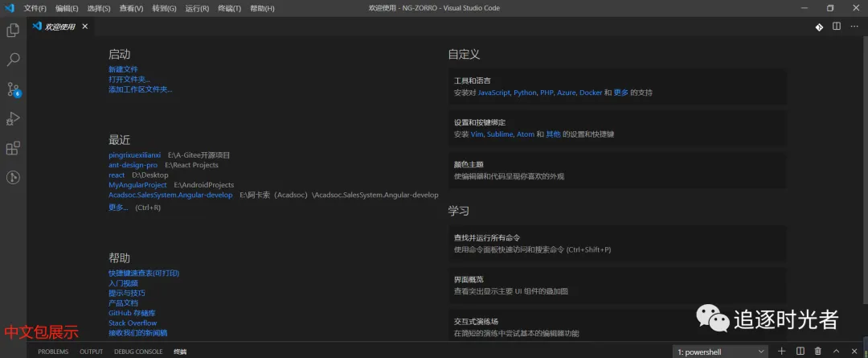Screen dimensions: 868x358
Task: Click the 工具和语言 heading
Action: pos(473,81)
